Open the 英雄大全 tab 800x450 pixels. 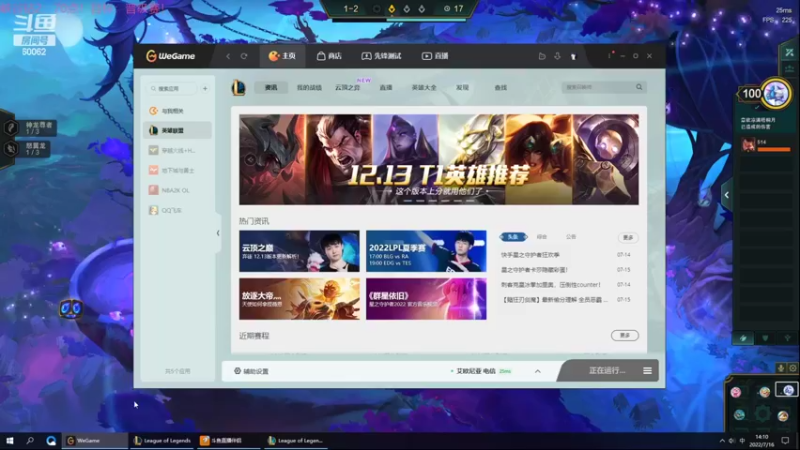click(424, 88)
